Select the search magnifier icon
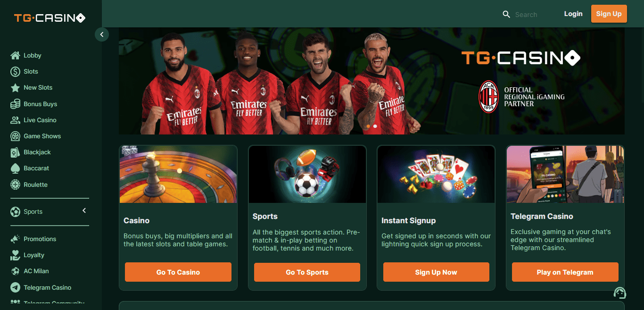The width and height of the screenshot is (644, 310). [x=506, y=14]
